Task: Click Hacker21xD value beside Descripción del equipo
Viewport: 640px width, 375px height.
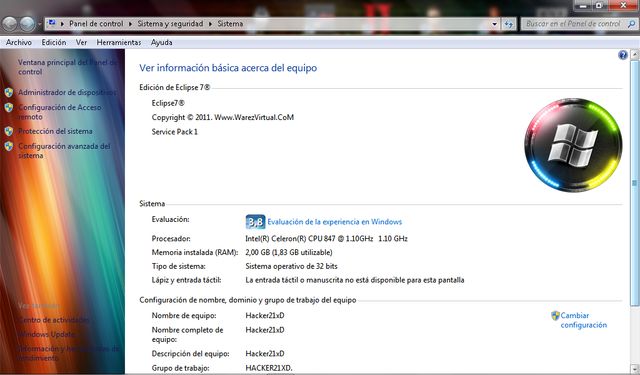Action: click(x=265, y=354)
